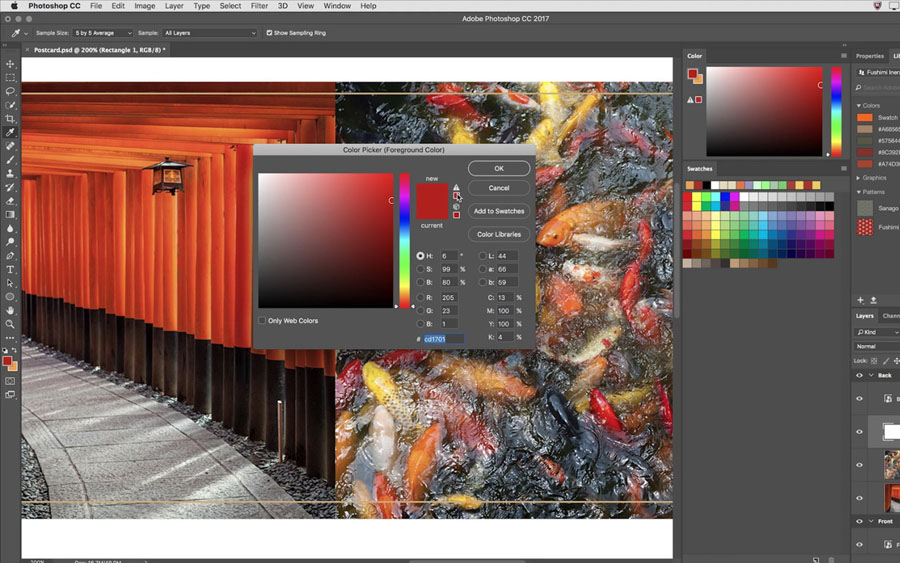Collapse the Front layer group

click(x=871, y=522)
